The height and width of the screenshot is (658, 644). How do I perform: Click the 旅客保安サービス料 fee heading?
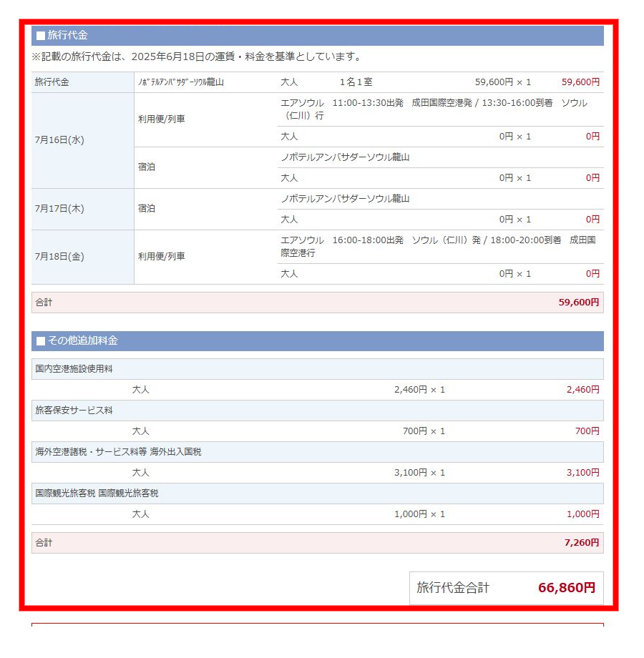pos(318,411)
